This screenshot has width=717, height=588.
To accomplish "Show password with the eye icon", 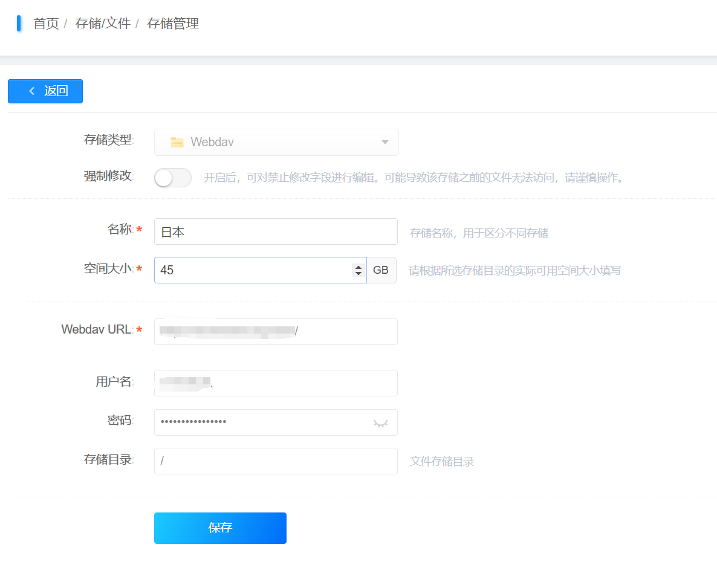I will tap(380, 423).
